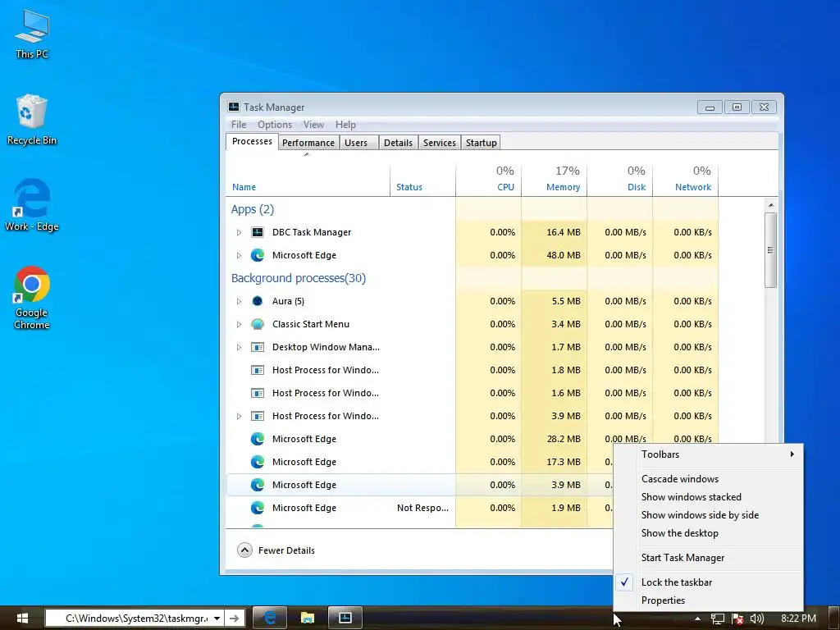Click the Aura process icon
The image size is (840, 630).
[257, 301]
